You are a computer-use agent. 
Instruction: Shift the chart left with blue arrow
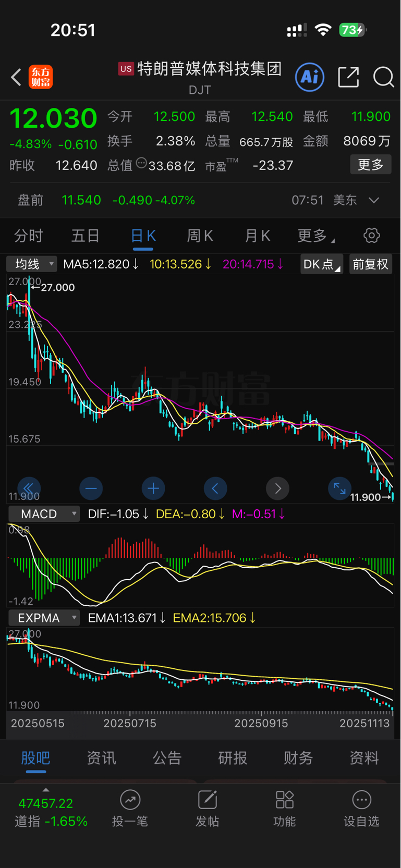[215, 488]
